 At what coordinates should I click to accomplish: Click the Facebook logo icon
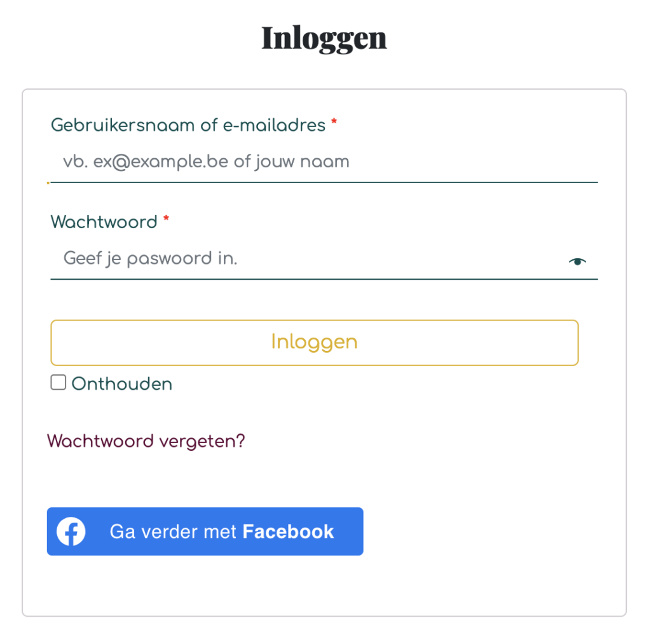[x=71, y=531]
